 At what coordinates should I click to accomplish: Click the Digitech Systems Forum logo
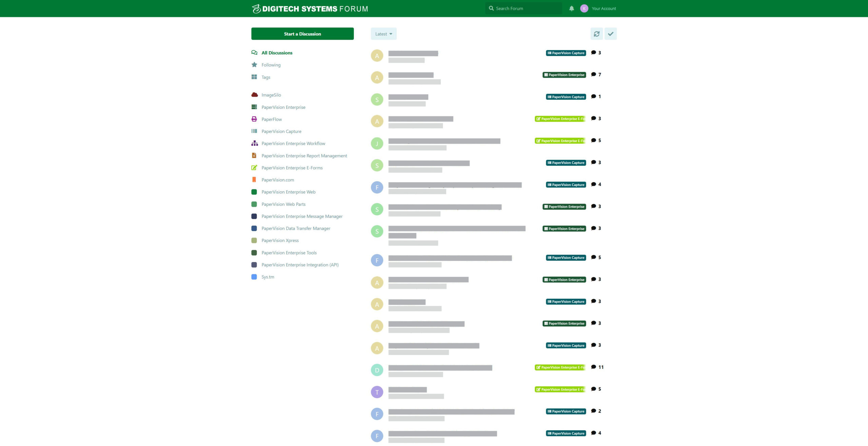[310, 8]
